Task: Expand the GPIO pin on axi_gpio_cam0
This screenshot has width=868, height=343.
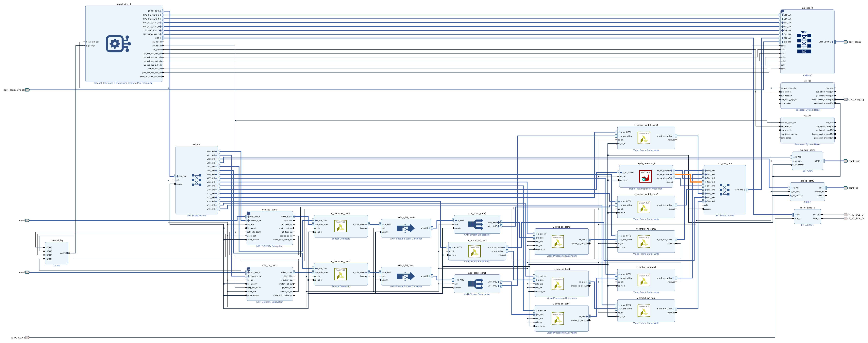Action: click(x=821, y=161)
